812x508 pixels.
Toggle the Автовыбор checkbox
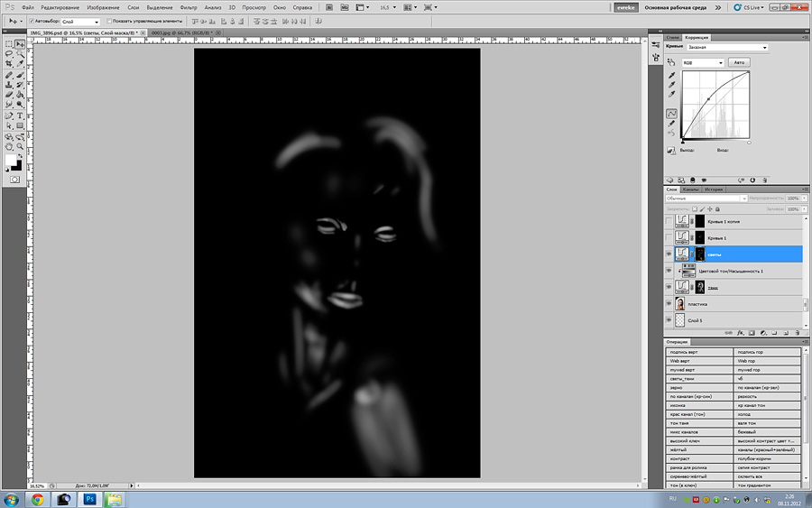32,22
